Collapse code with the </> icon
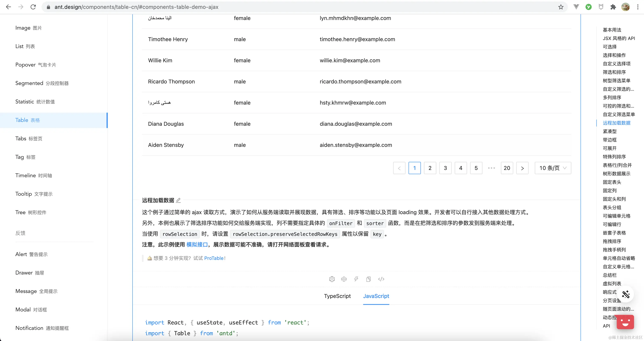Viewport: 644px width, 341px height. pyautogui.click(x=381, y=279)
